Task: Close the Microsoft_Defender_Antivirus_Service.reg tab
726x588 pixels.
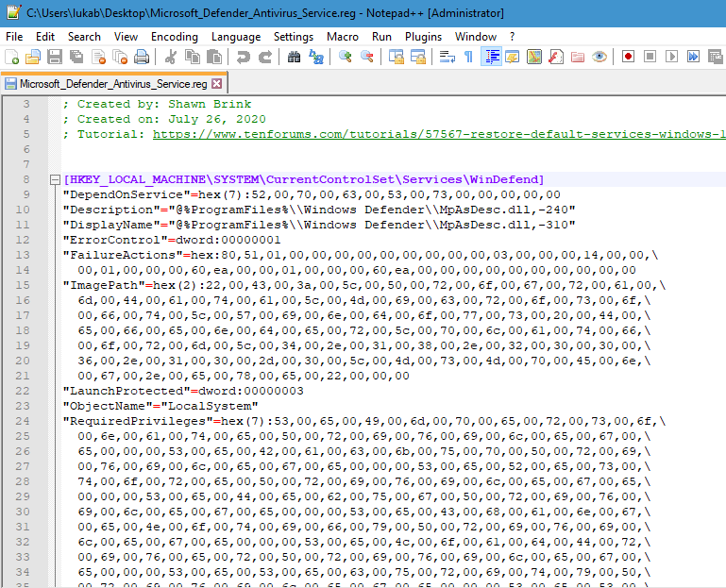Action: pyautogui.click(x=217, y=84)
